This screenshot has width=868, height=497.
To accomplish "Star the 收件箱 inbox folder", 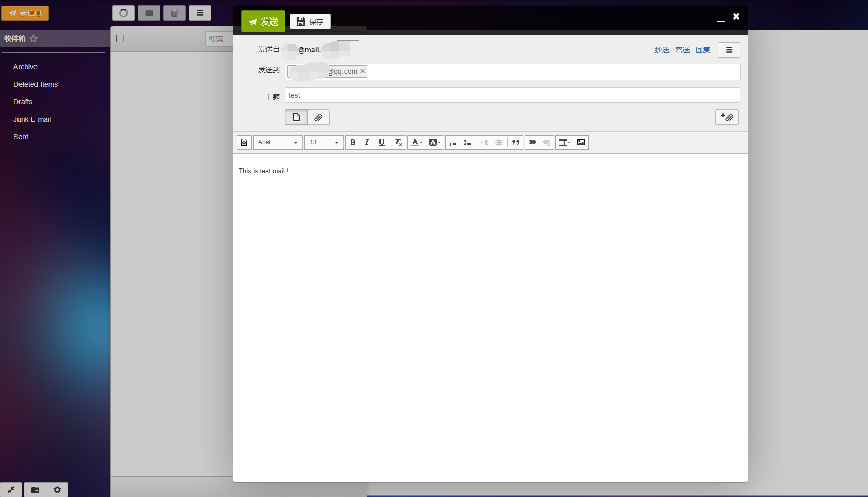I will click(34, 39).
